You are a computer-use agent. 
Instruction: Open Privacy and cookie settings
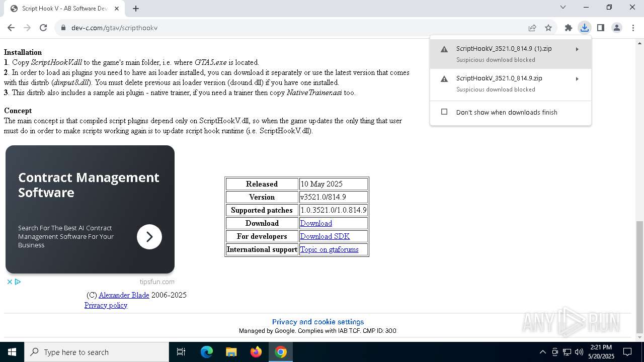coord(318,322)
